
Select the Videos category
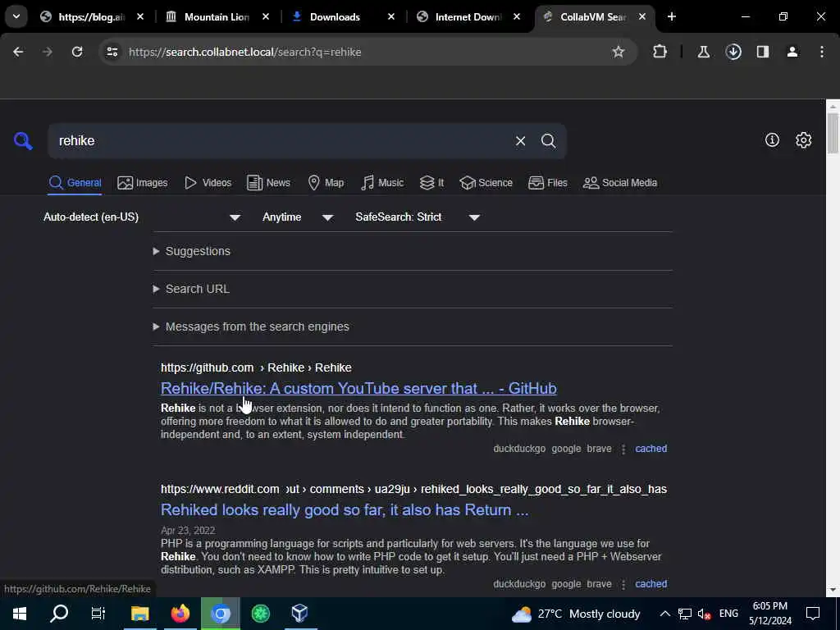pos(208,183)
